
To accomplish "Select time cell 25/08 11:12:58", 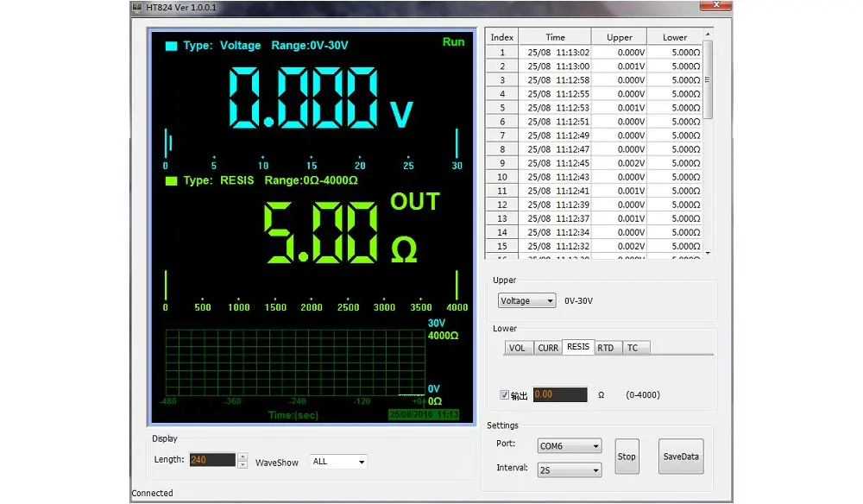I will 555,79.
